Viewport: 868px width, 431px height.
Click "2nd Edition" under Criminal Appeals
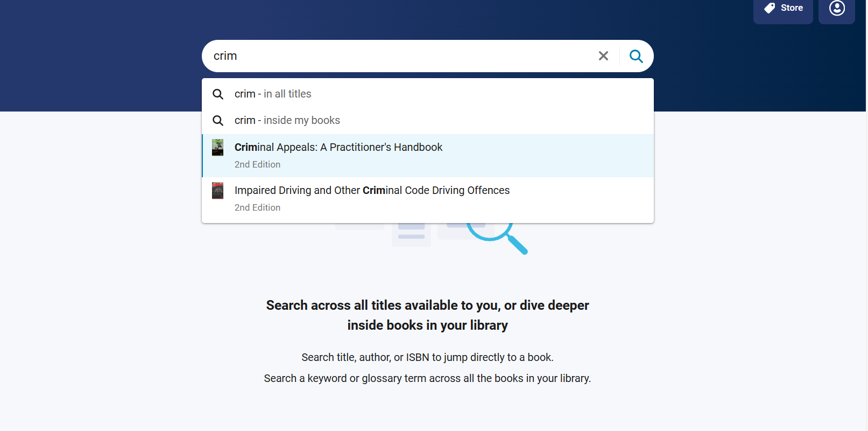257,165
